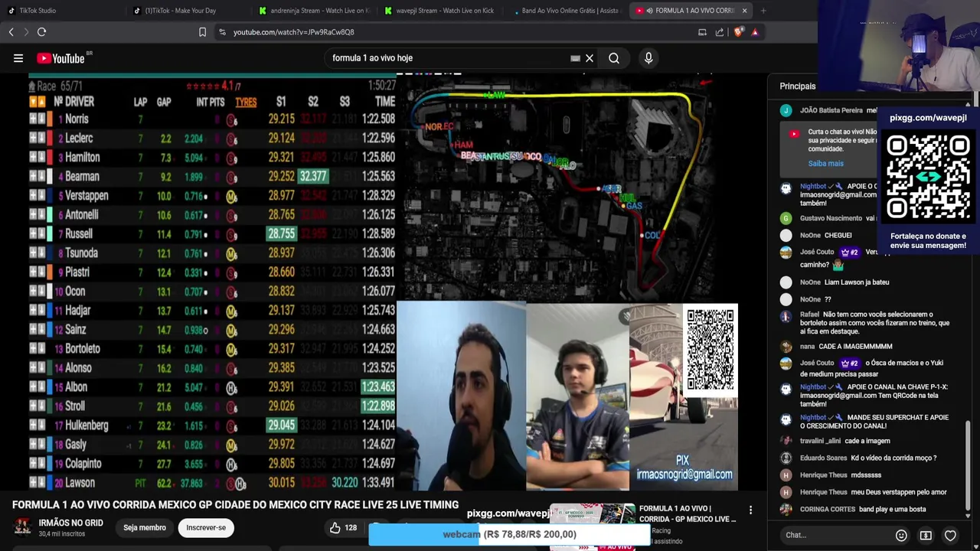
Task: Open IRMÃOS NO GRID channel name link
Action: point(71,523)
